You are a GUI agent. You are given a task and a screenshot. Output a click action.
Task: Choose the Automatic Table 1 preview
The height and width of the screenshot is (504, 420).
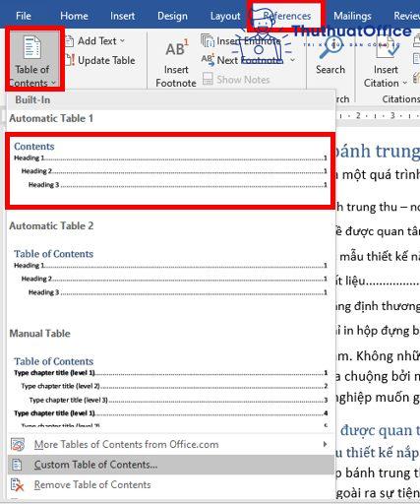pyautogui.click(x=170, y=170)
